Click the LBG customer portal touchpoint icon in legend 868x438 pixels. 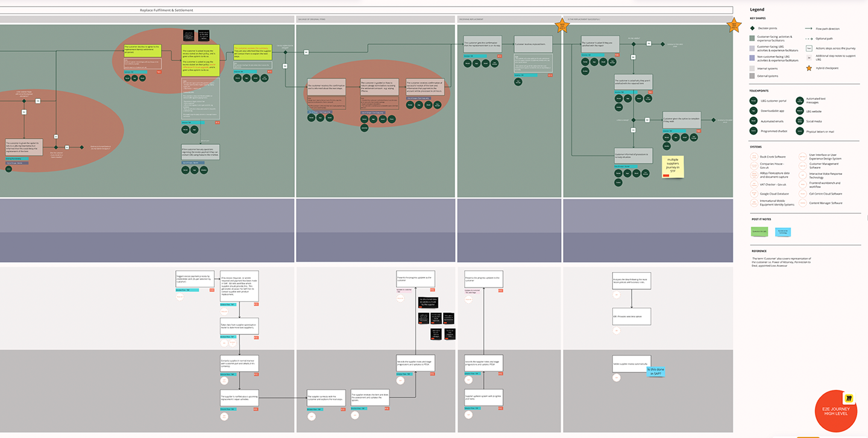[753, 101]
